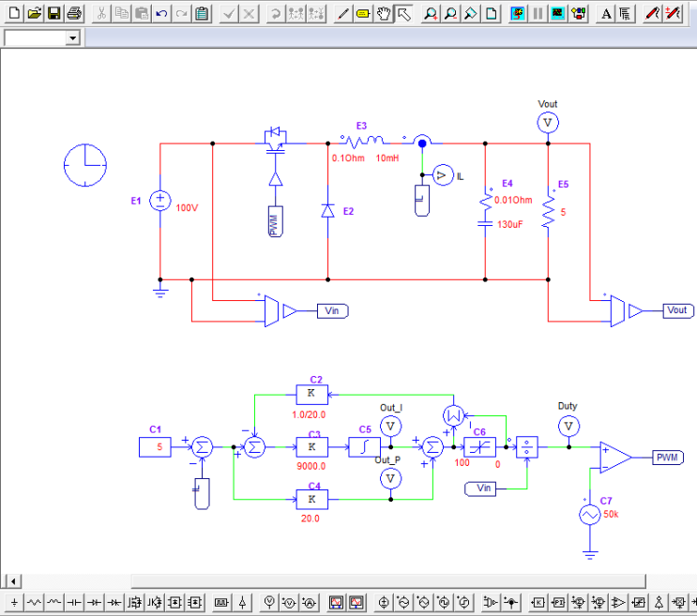Select the wire drawing pencil tool

pos(342,14)
